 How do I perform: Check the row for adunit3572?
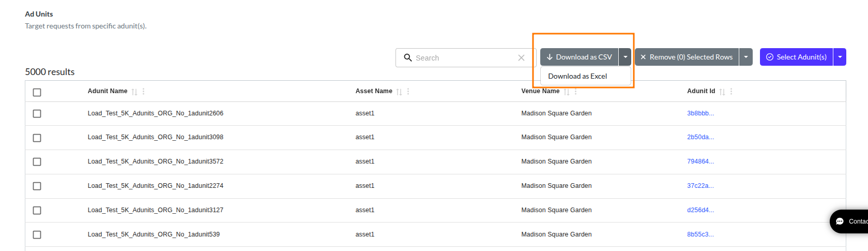tap(37, 161)
